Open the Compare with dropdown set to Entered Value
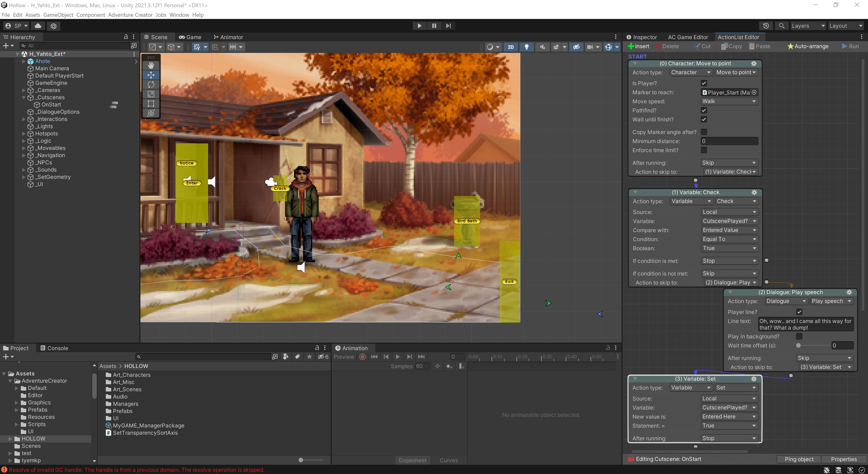The width and height of the screenshot is (868, 474). pos(729,230)
